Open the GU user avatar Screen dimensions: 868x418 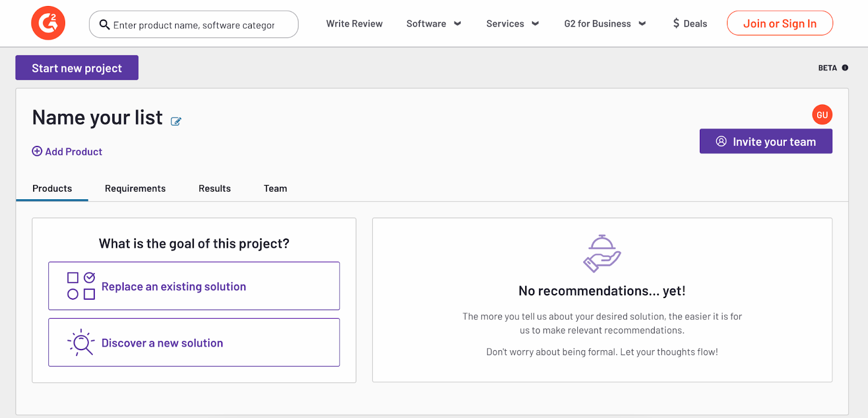[822, 115]
